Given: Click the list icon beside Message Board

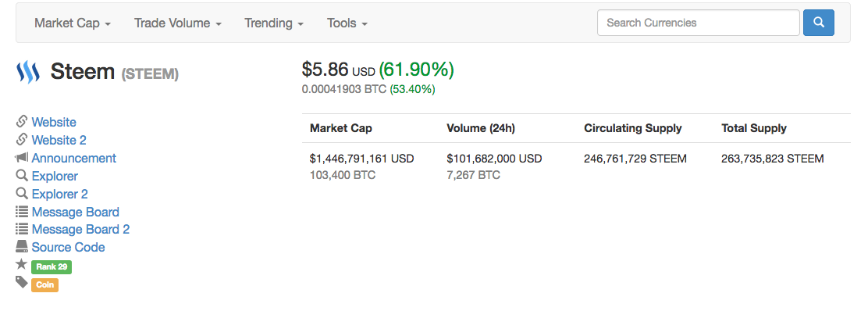Looking at the screenshot, I should click(x=22, y=212).
